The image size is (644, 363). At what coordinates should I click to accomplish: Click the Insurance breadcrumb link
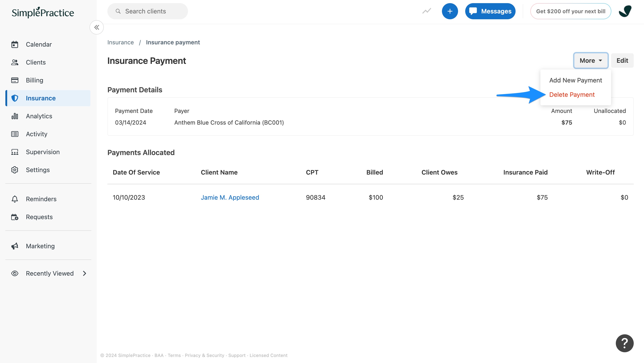pyautogui.click(x=121, y=42)
